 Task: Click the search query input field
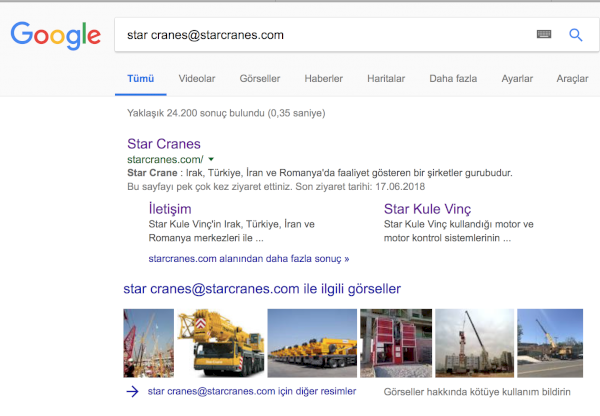(320, 35)
